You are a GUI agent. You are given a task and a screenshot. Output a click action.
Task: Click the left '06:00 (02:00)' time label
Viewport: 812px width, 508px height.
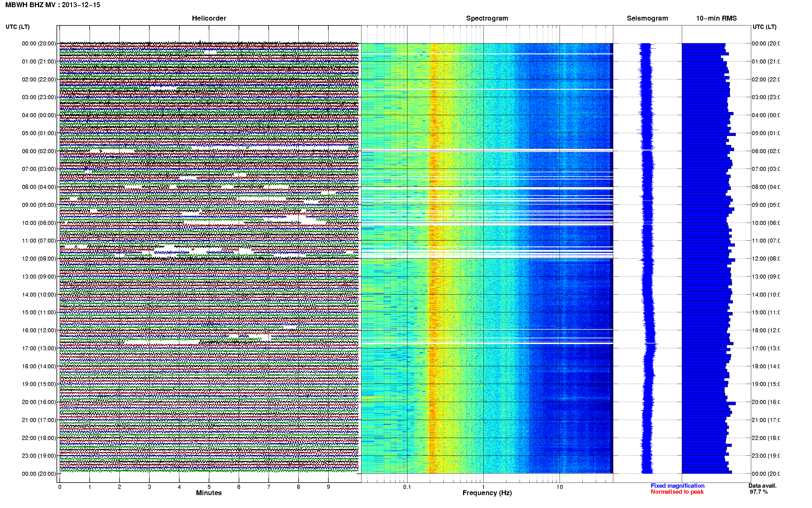39,151
